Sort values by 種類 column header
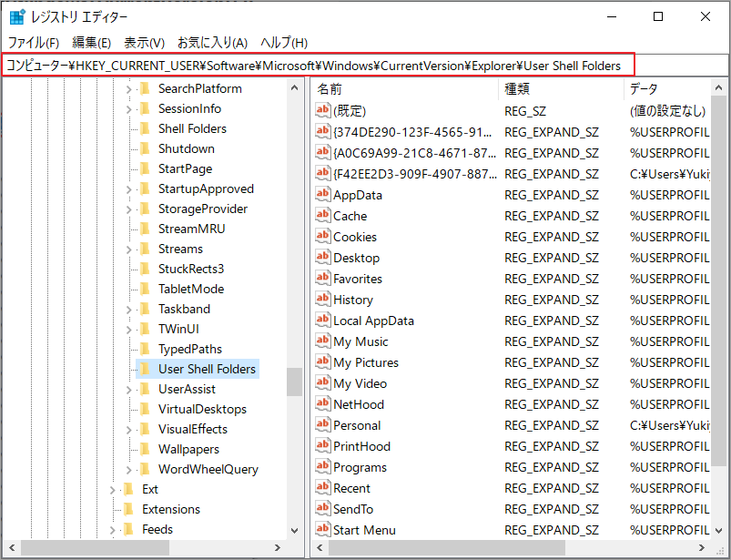The width and height of the screenshot is (731, 560). click(x=562, y=88)
